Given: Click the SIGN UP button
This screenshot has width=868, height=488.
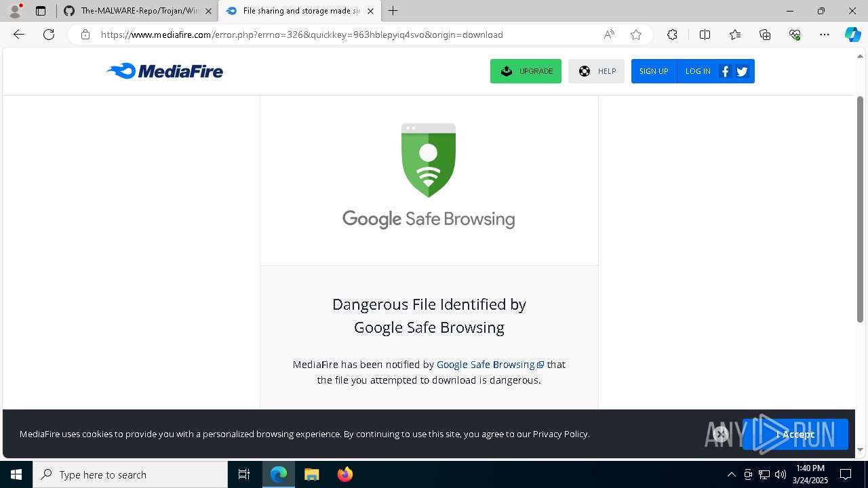Looking at the screenshot, I should point(654,71).
